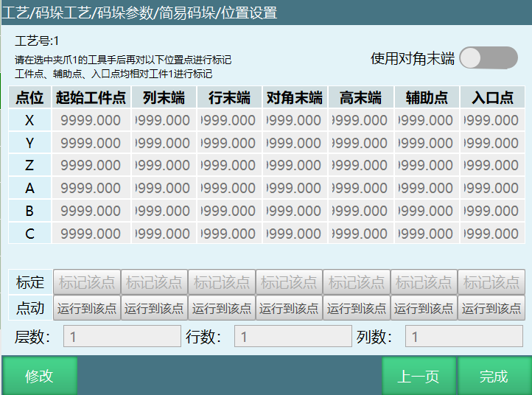
Task: Select the A value cell under 高末端
Action: [360, 189]
